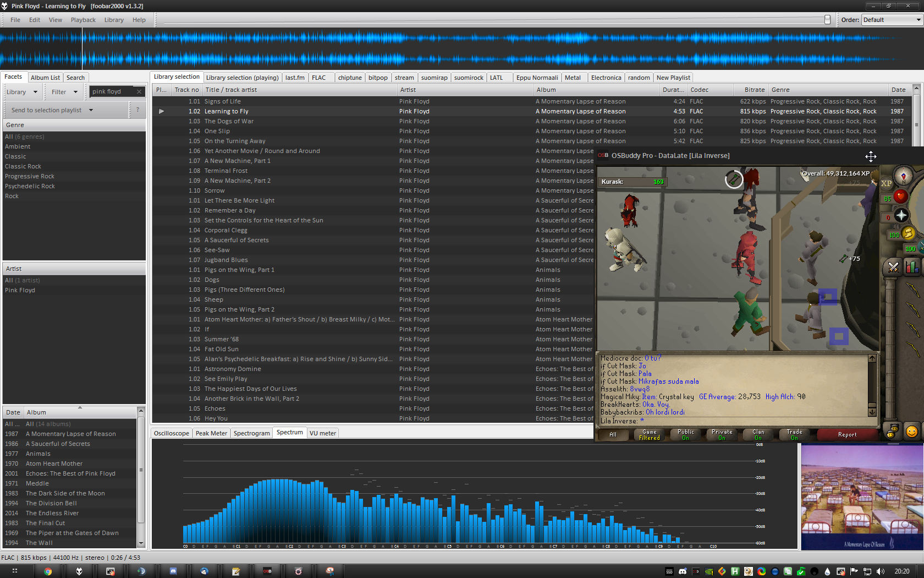
Task: Sort by the Artist column header
Action: click(465, 90)
